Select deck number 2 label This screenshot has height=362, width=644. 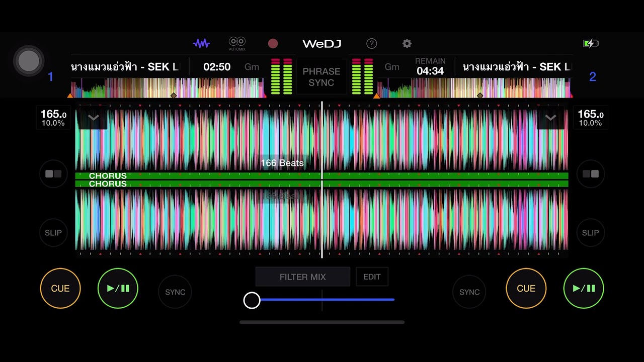592,77
